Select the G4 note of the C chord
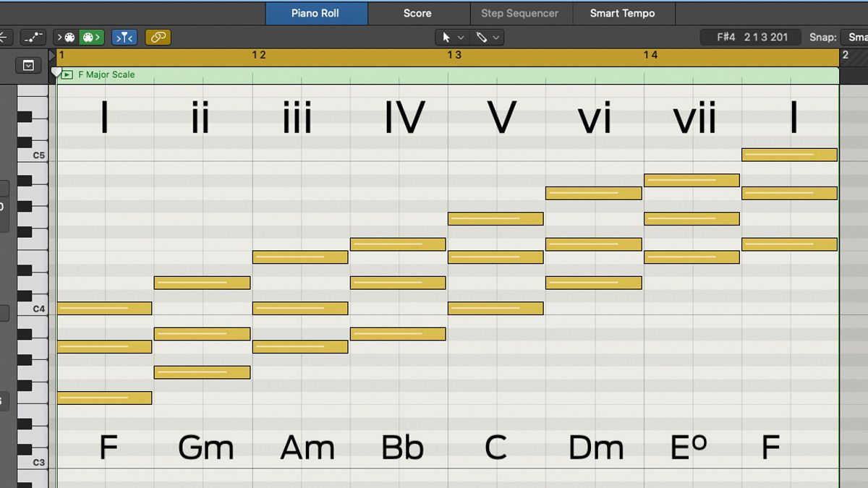Screen dimensions: 868x488 click(x=495, y=218)
